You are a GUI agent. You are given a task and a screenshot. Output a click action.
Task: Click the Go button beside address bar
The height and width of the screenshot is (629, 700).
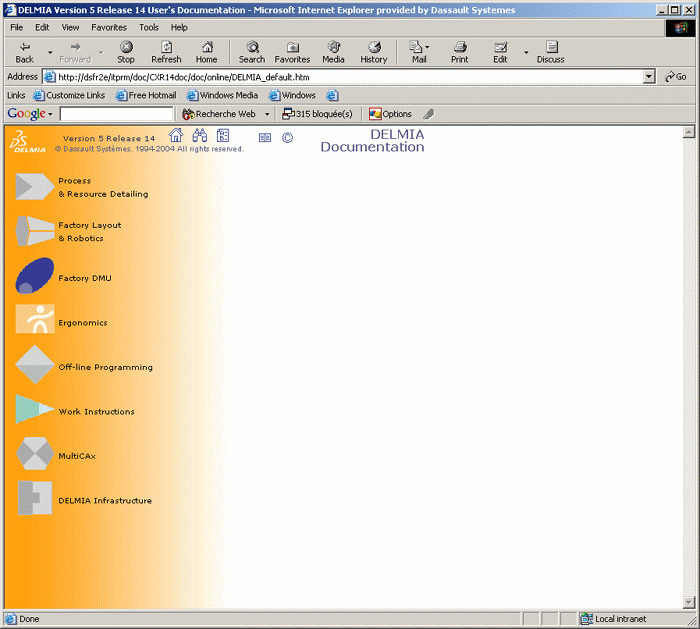675,77
